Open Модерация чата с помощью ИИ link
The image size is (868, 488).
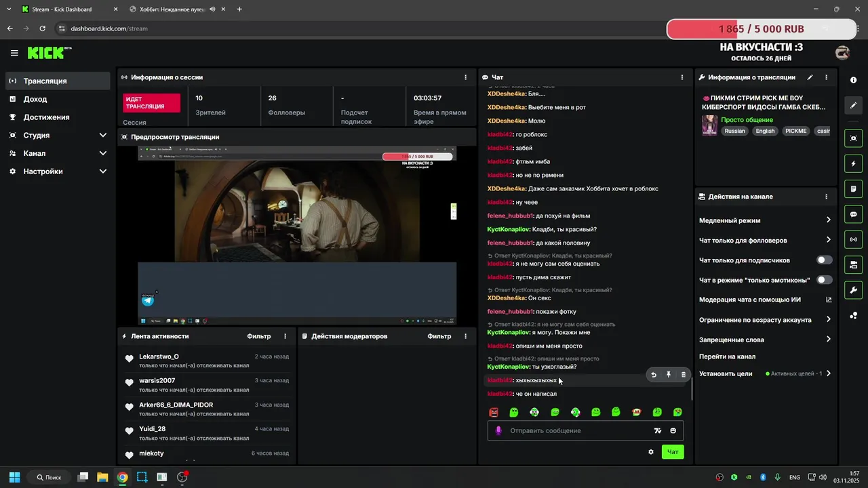765,300
